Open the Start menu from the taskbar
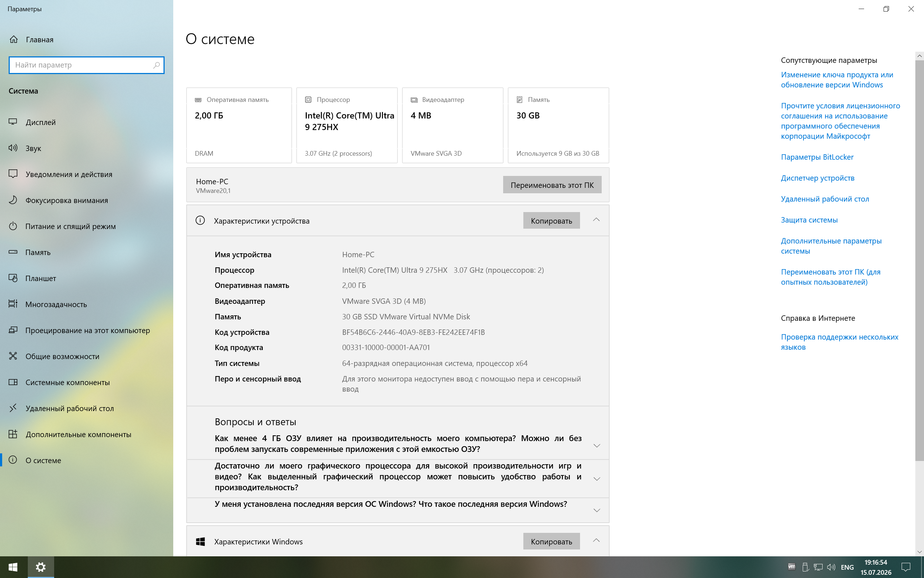This screenshot has width=924, height=578. point(13,567)
